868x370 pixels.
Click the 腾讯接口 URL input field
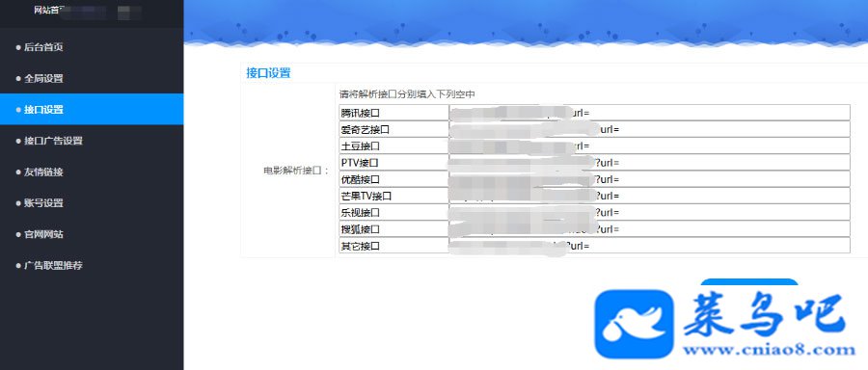pyautogui.click(x=649, y=113)
